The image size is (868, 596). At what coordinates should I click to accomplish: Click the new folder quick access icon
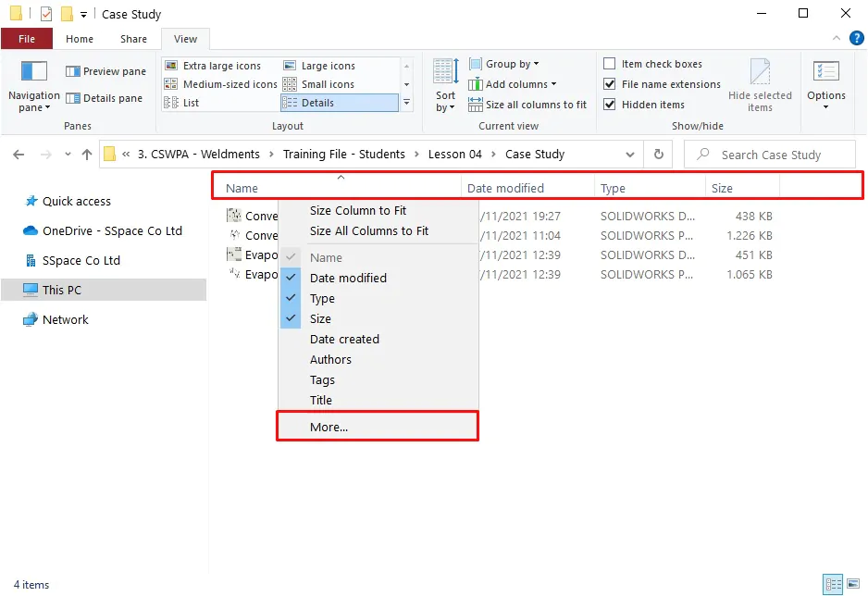(67, 13)
